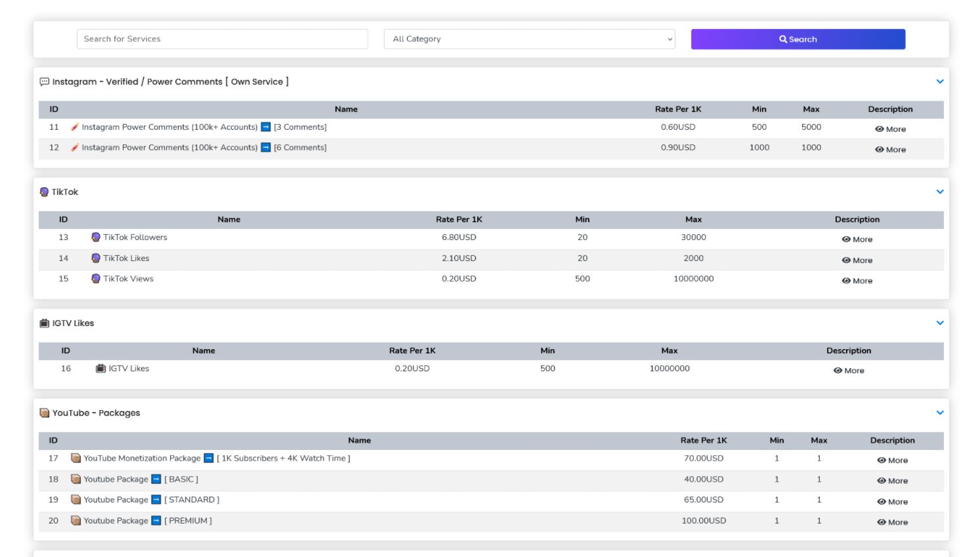The height and width of the screenshot is (557, 980).
Task: Show description for service ID 11 via More
Action: [890, 129]
